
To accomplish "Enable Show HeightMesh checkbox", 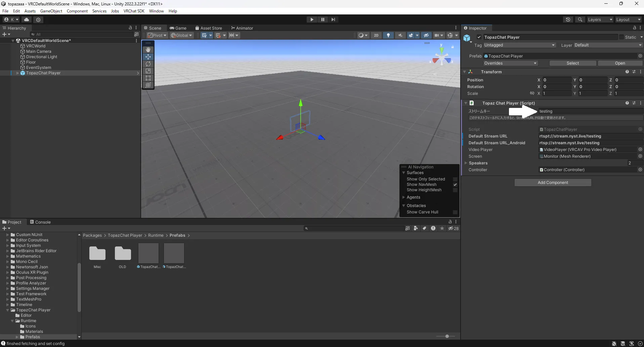I will tap(455, 190).
